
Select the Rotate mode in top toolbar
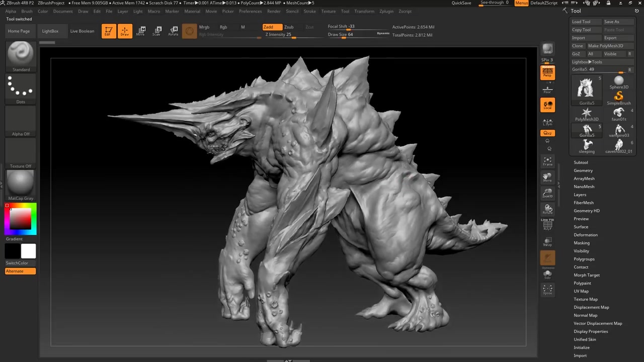click(174, 31)
